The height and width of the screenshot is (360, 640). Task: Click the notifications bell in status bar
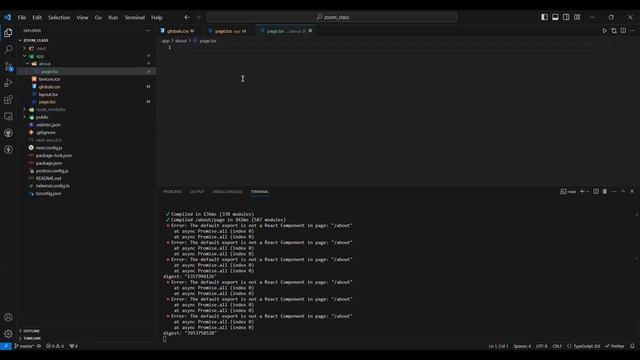coord(632,346)
